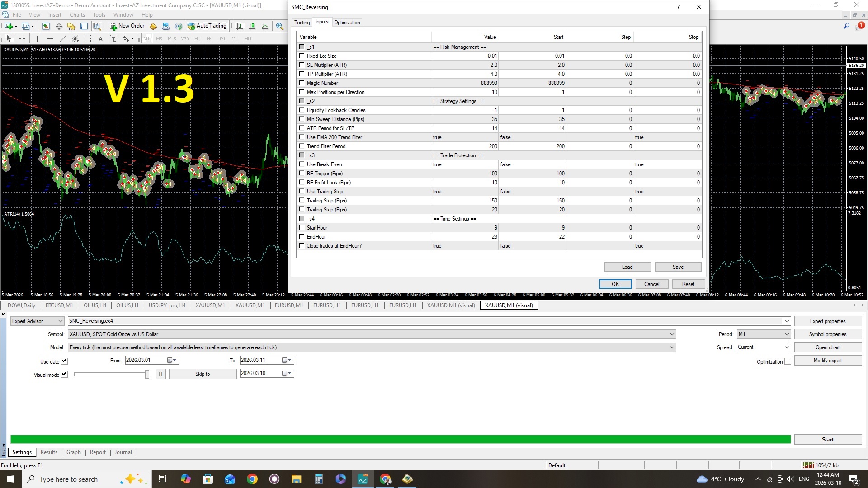Toggle the AutoTrading button
This screenshot has height=488, width=868.
coord(207,26)
